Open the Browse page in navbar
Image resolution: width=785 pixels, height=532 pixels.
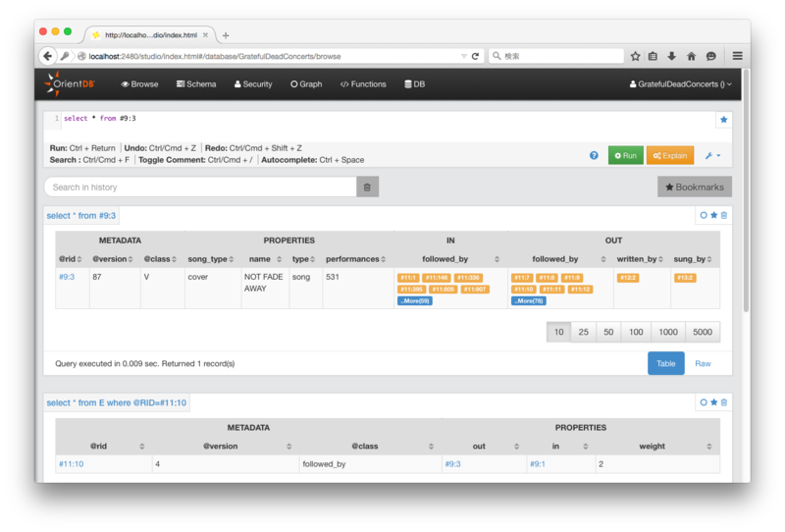[x=139, y=84]
